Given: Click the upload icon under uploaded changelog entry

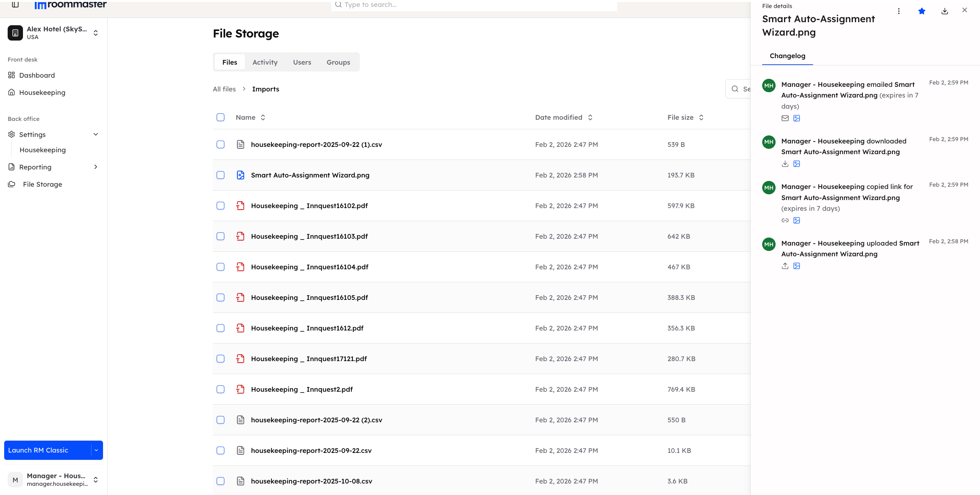Looking at the screenshot, I should (785, 266).
